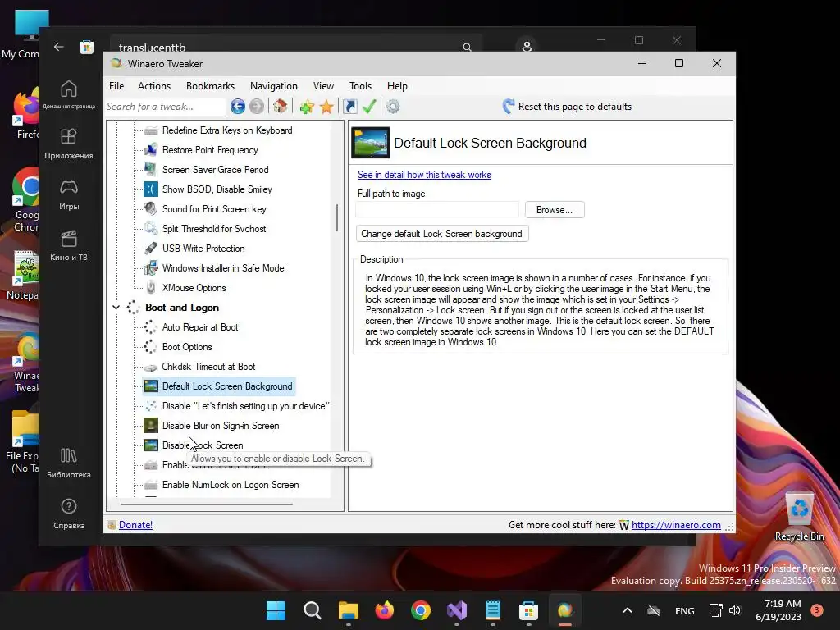Open Справка (Help) in Store sidebar
The image size is (840, 630).
point(69,514)
